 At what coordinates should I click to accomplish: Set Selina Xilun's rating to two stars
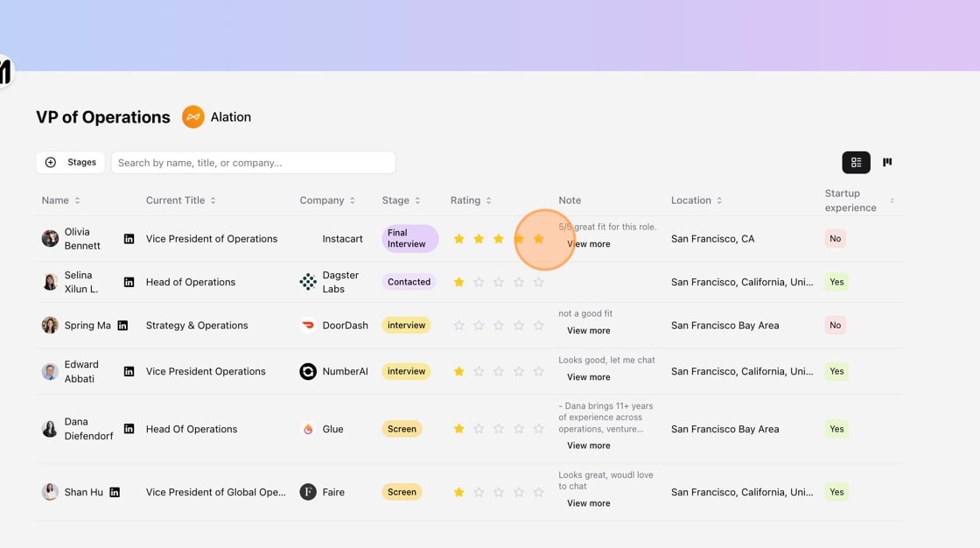479,282
